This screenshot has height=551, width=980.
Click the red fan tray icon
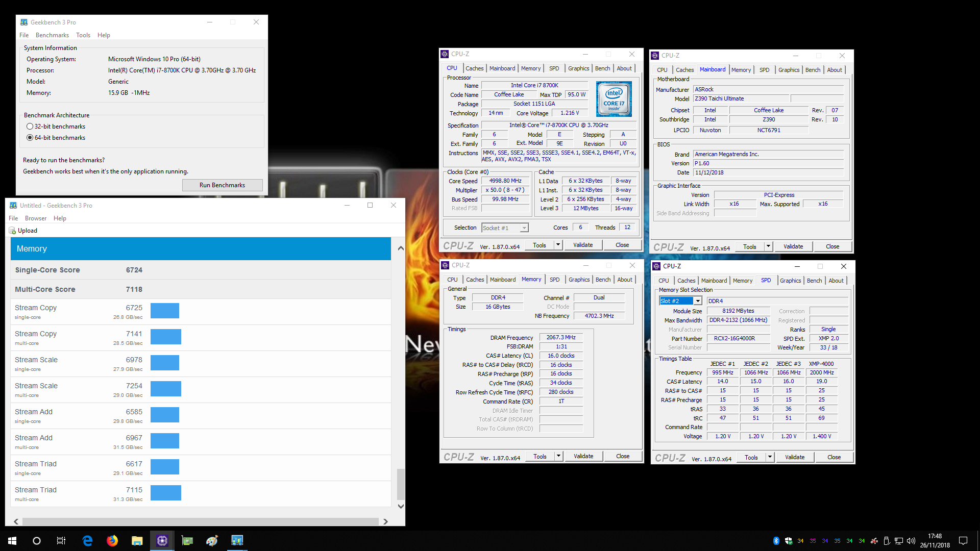(874, 541)
